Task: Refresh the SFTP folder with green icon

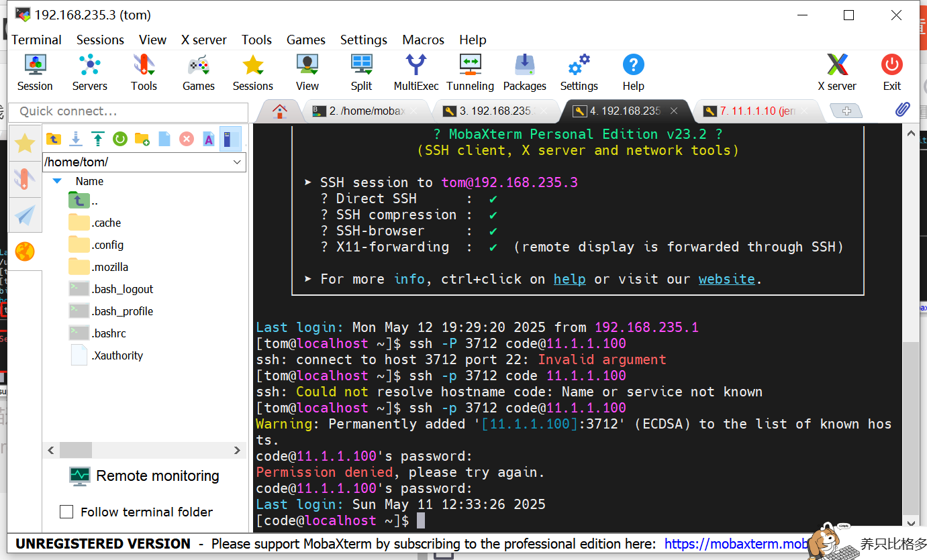Action: tap(120, 139)
